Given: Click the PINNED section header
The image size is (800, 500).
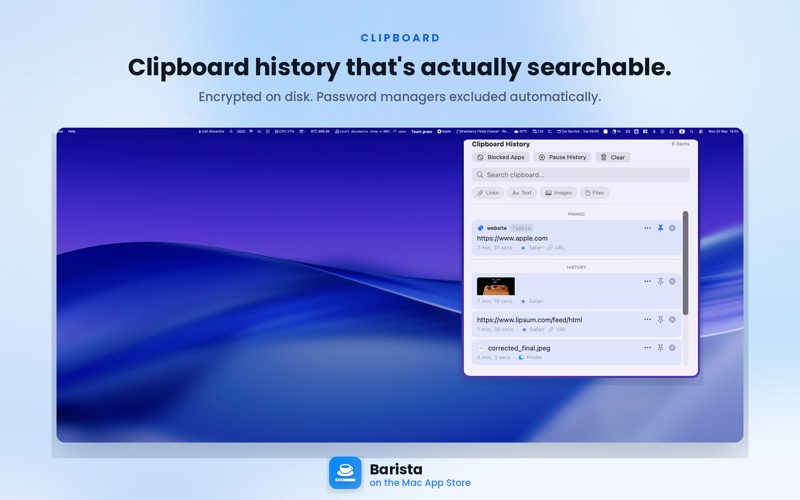Looking at the screenshot, I should point(576,214).
